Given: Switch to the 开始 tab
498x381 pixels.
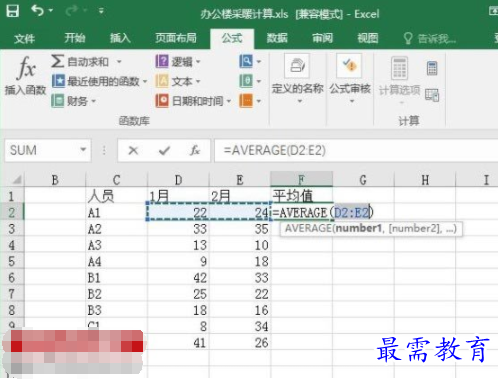Looking at the screenshot, I should pyautogui.click(x=74, y=38).
